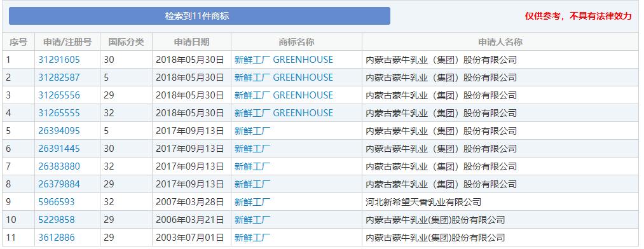This screenshot has height=249, width=644.
Task: Open registration number 26394095 link
Action: (59, 131)
